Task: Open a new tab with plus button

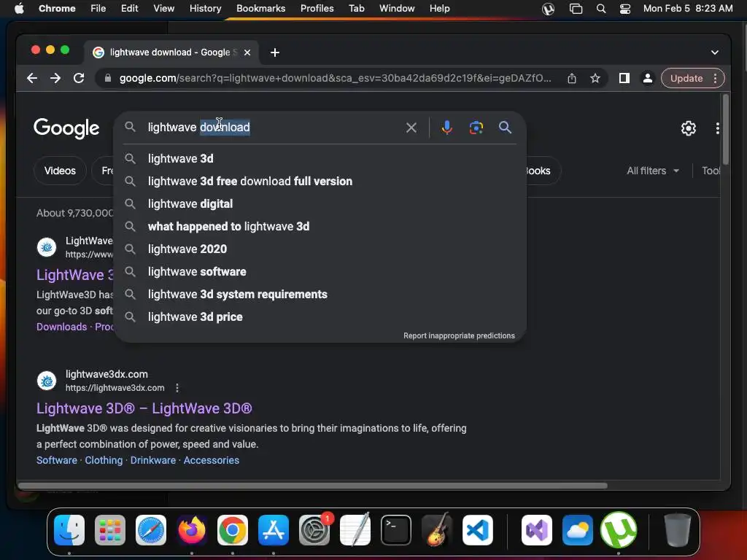Action: [x=275, y=52]
